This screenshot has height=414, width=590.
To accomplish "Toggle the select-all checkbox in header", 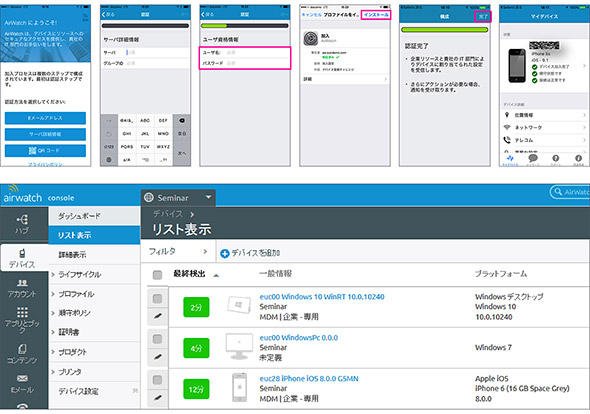I will pyautogui.click(x=157, y=275).
